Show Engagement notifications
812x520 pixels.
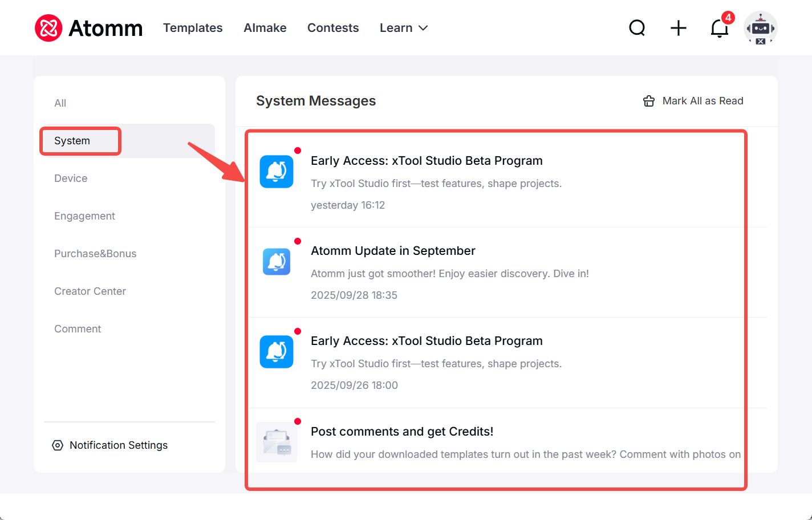click(x=84, y=216)
